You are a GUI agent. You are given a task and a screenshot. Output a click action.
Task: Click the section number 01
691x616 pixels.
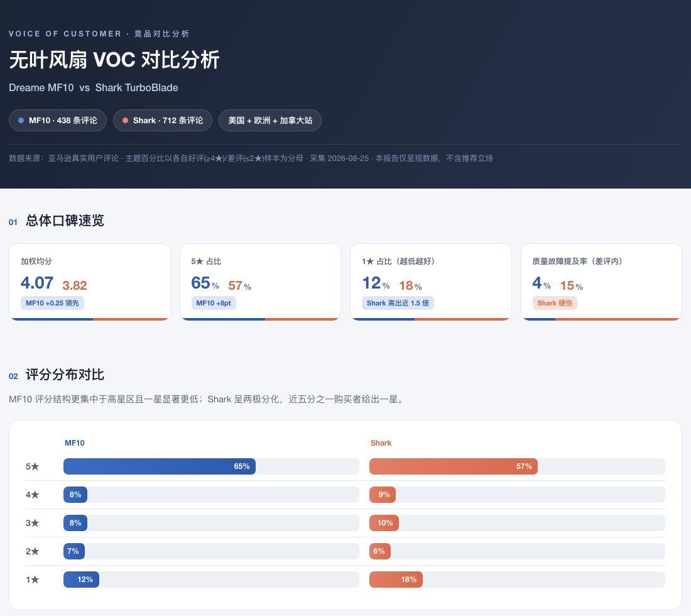tap(13, 223)
